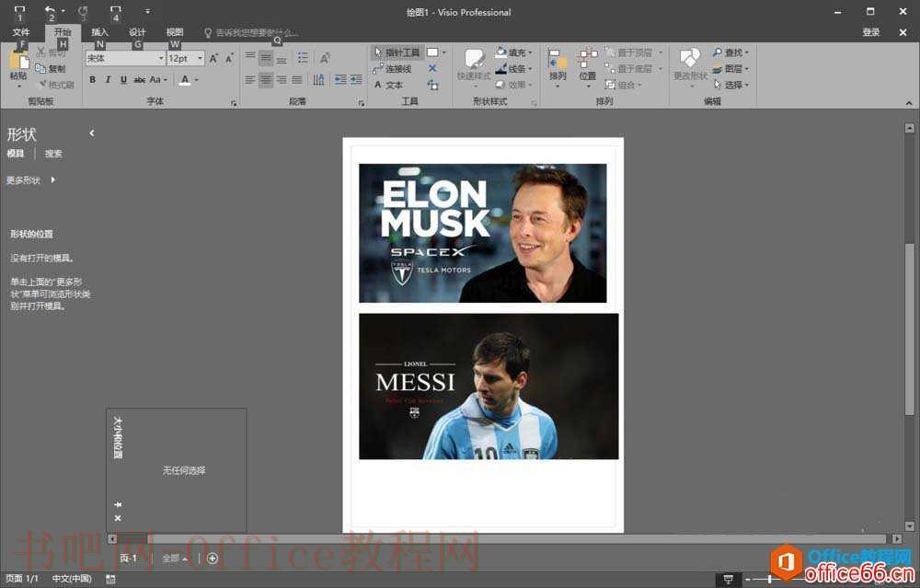Click the macro recording icon in status bar
The image size is (920, 588).
[x=111, y=579]
